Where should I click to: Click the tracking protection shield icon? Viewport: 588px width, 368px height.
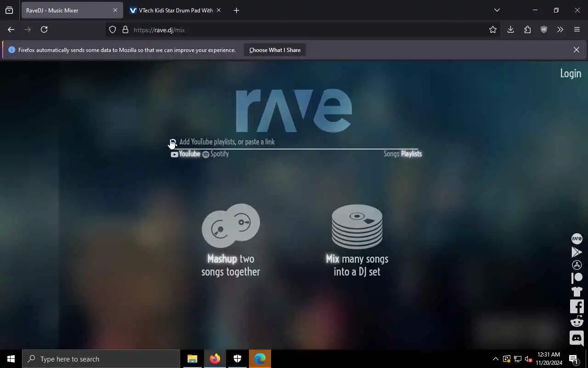pos(113,30)
